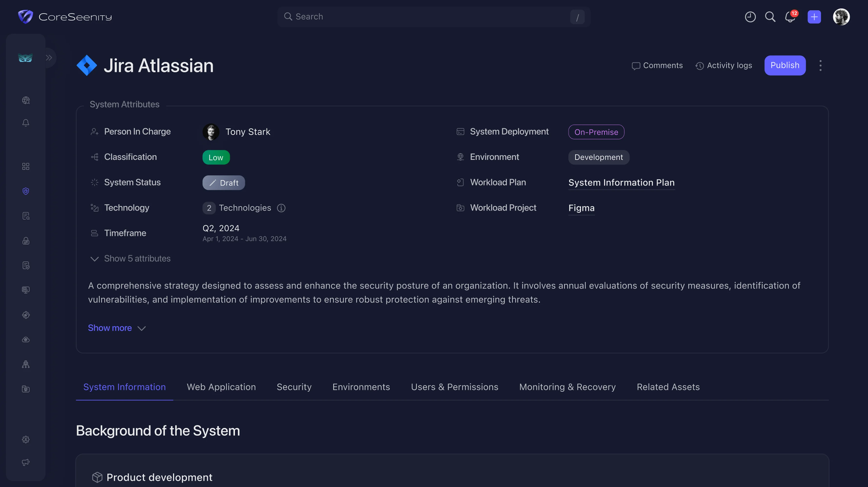Click the Draft status badge
868x487 pixels.
point(223,183)
